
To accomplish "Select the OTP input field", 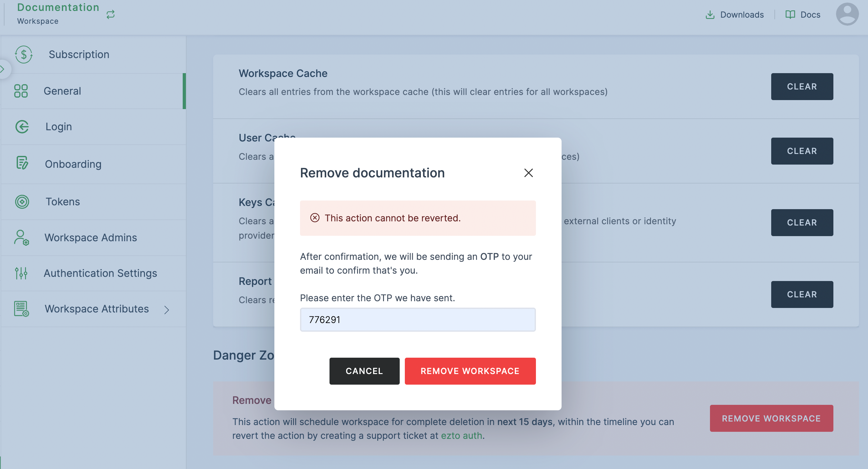I will [418, 320].
